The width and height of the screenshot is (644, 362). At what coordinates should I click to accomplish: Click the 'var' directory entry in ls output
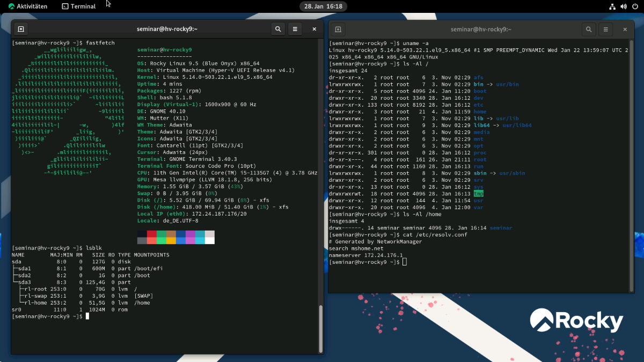pyautogui.click(x=478, y=207)
